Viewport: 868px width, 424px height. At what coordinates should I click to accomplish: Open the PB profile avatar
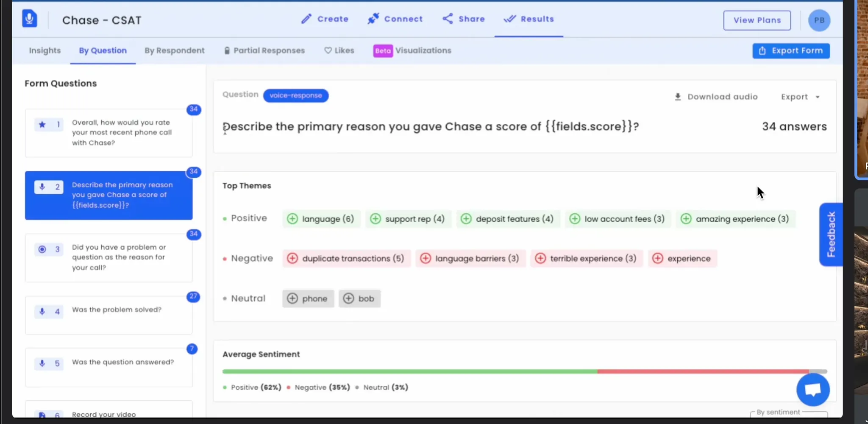[819, 20]
